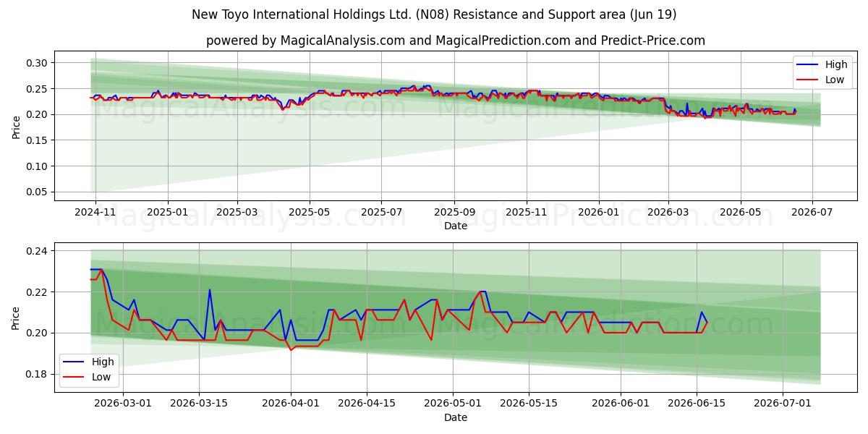Click the blue spike near 2026-03-17 in bottom chart

(210, 290)
